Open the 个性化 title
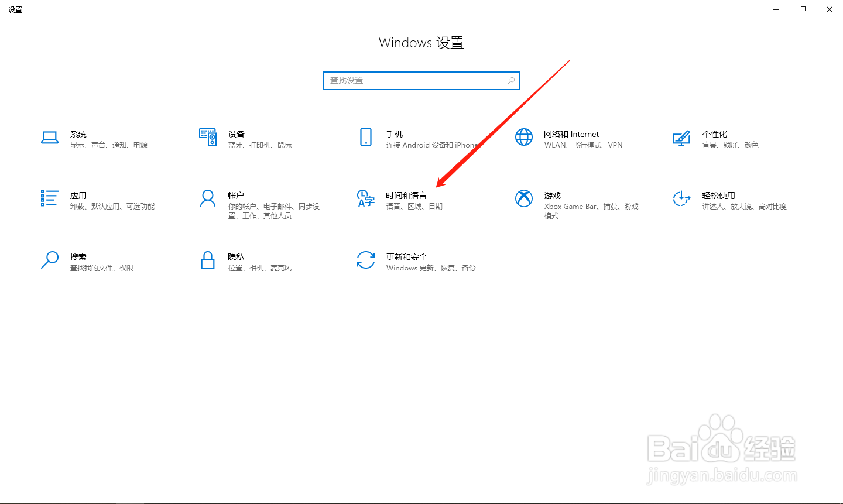The height and width of the screenshot is (504, 843). (x=715, y=134)
